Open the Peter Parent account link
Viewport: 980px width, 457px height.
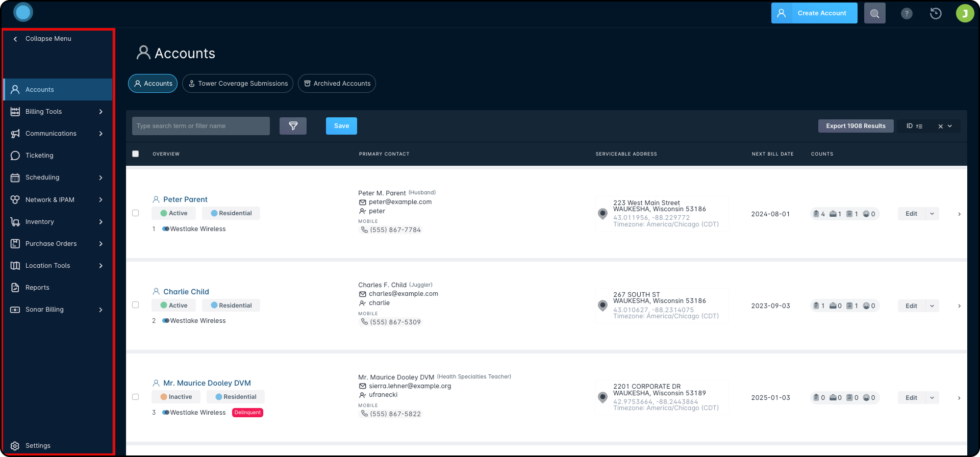point(185,199)
